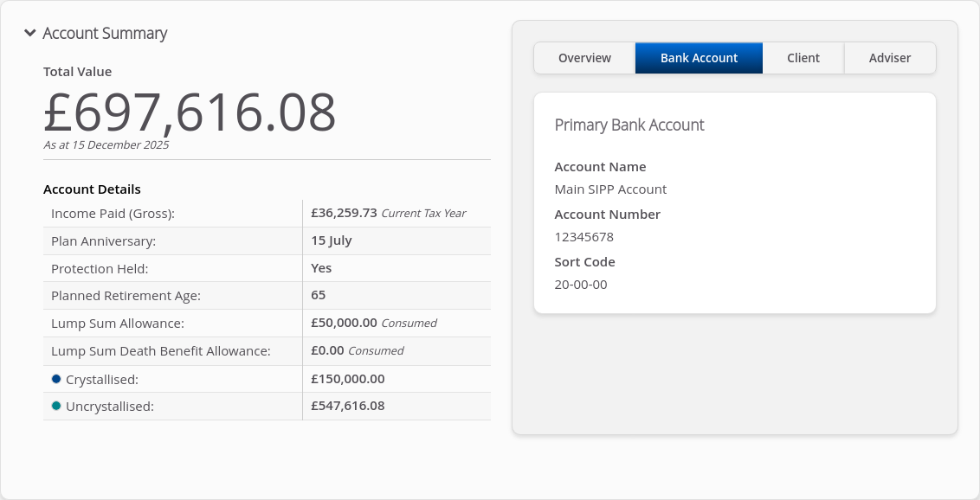980x500 pixels.
Task: Click the Protection Held label
Action: (100, 268)
